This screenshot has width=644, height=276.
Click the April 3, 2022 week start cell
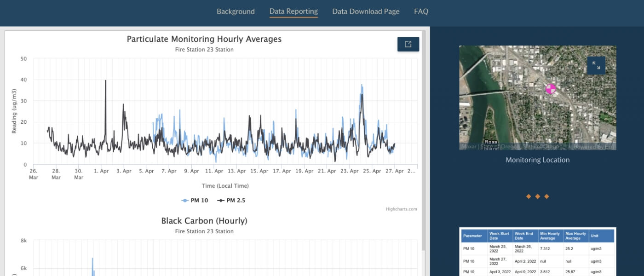point(500,272)
